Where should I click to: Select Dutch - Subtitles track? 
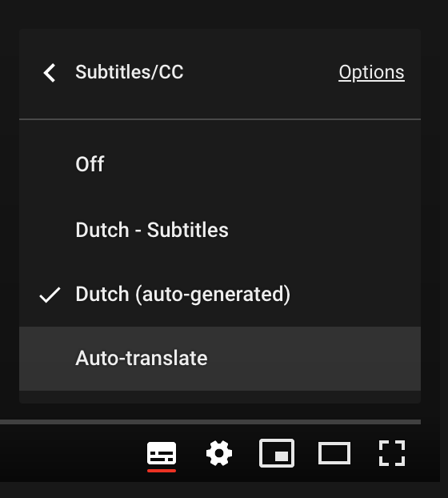coord(220,230)
